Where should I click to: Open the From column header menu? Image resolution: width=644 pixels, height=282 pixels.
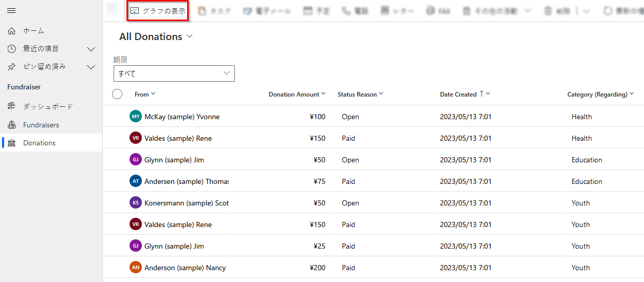pyautogui.click(x=145, y=94)
